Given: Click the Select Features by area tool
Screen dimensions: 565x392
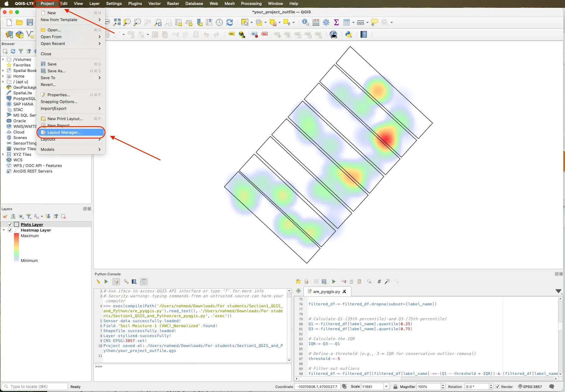Looking at the screenshot, I should point(245,22).
